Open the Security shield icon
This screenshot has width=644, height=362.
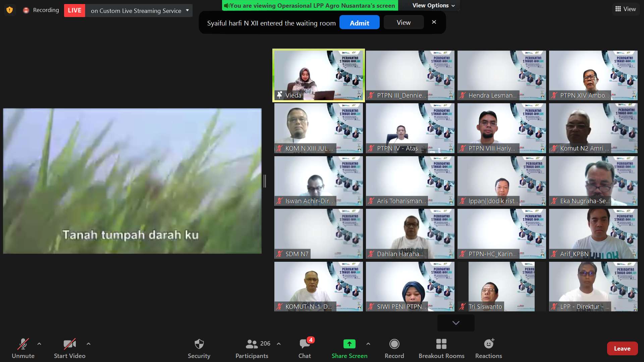[199, 344]
